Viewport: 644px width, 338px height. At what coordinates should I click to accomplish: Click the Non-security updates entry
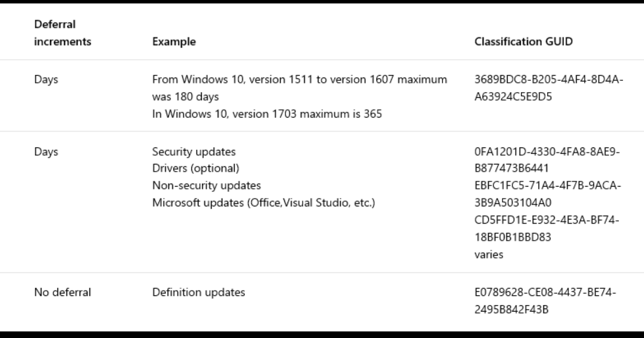(x=207, y=185)
